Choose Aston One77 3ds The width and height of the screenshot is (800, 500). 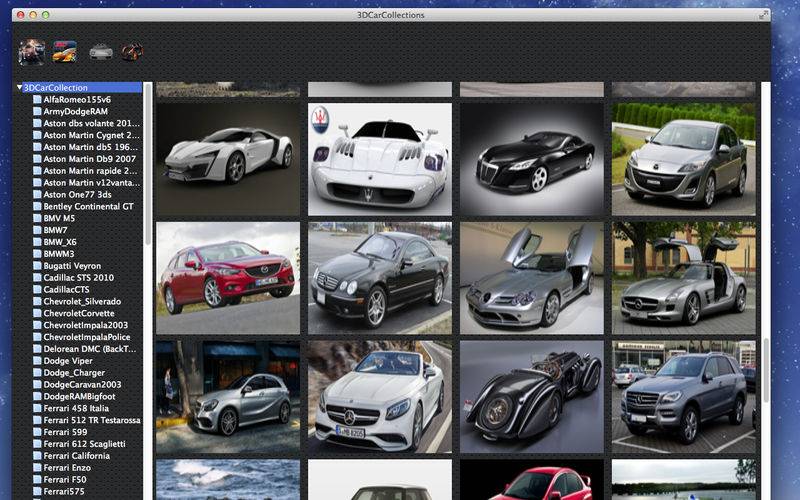(x=78, y=194)
